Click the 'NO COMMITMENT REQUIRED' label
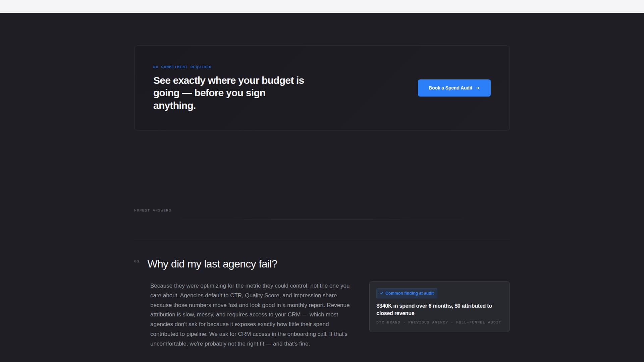Screen dimensions: 644x362 click(x=182, y=67)
